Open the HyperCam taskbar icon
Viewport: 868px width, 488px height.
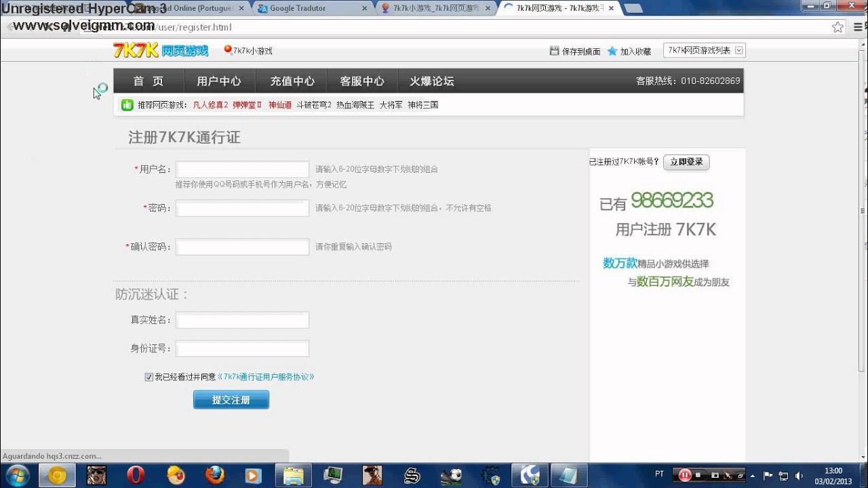pyautogui.click(x=530, y=475)
